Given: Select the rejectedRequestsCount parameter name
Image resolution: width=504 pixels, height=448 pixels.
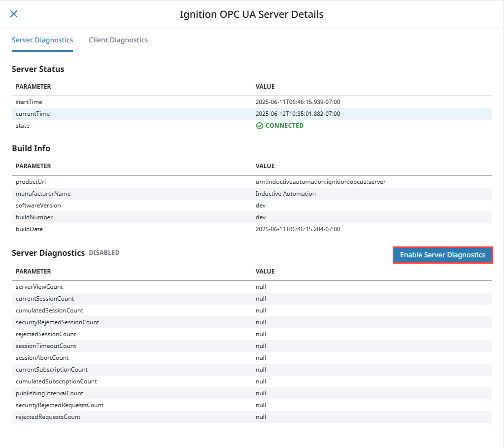Looking at the screenshot, I should coord(48,417).
